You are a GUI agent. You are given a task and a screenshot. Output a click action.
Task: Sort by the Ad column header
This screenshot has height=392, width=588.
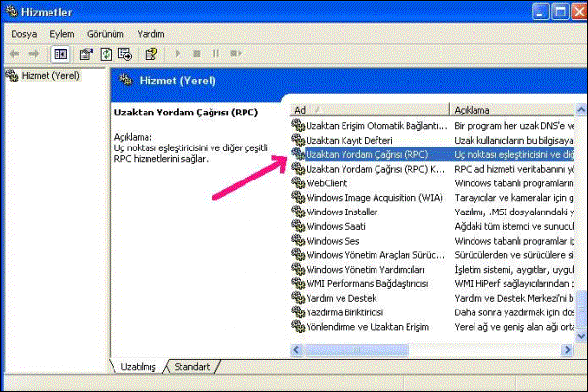[370, 110]
